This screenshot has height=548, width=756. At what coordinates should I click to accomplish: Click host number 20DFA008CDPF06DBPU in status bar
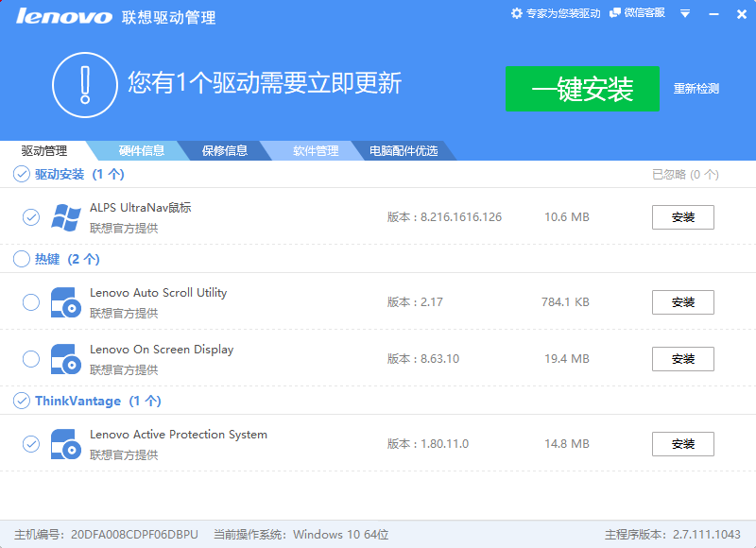tap(134, 535)
